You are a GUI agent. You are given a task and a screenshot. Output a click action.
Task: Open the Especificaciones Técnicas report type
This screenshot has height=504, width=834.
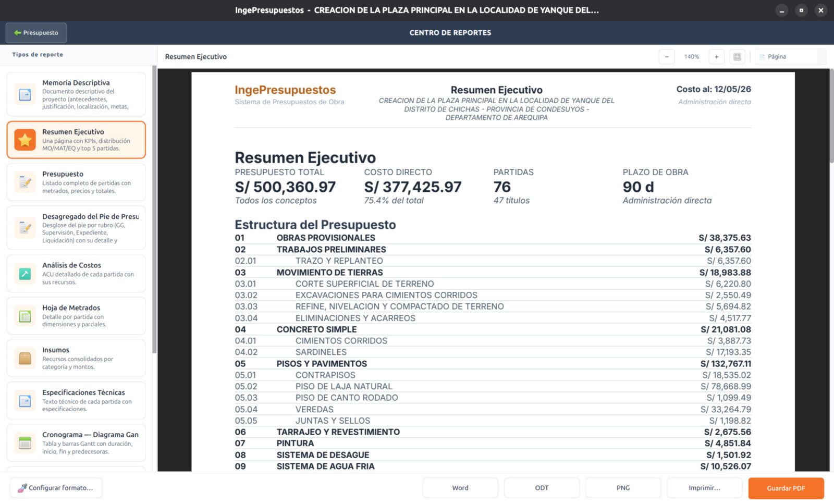76,400
